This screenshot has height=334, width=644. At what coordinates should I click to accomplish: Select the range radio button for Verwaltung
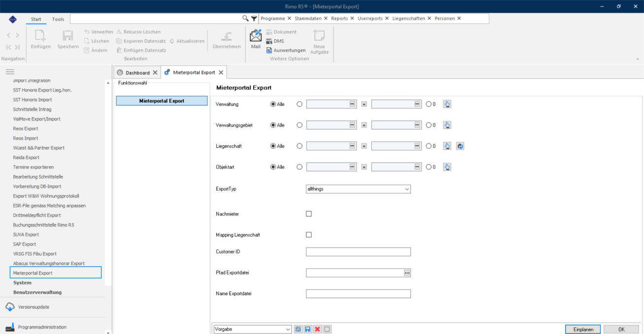[300, 104]
